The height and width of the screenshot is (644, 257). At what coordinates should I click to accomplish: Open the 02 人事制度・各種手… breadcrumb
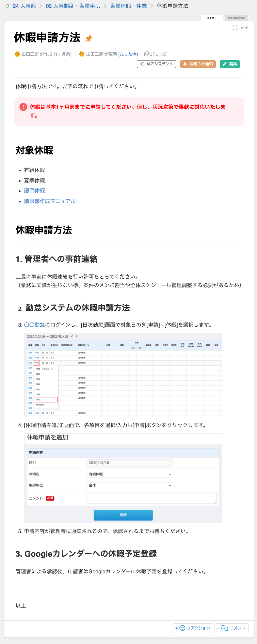[x=73, y=6]
